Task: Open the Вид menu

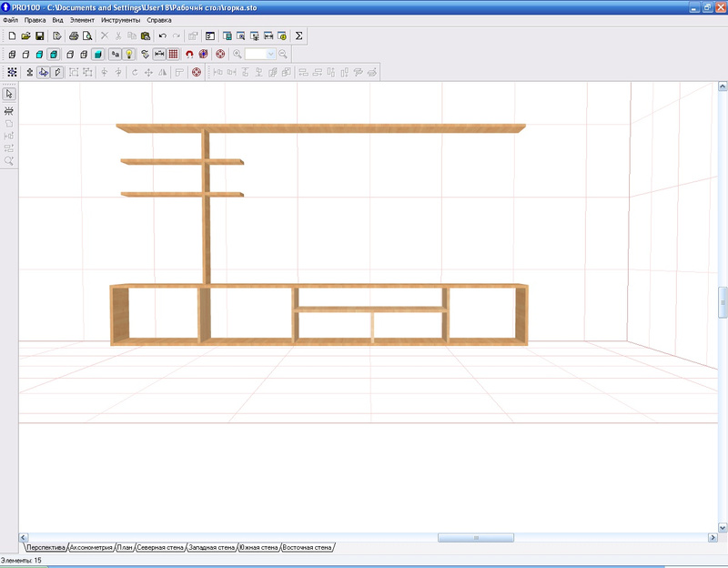Action: click(57, 19)
